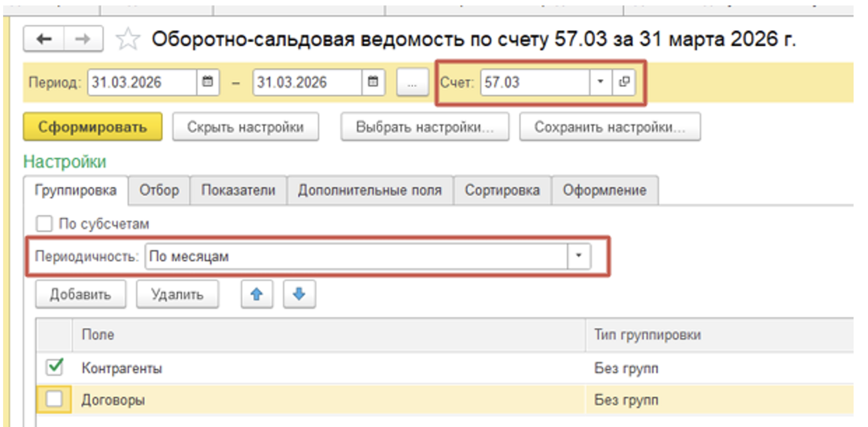Switch to the Отбор tab
The width and height of the screenshot is (868, 427).
point(159,191)
